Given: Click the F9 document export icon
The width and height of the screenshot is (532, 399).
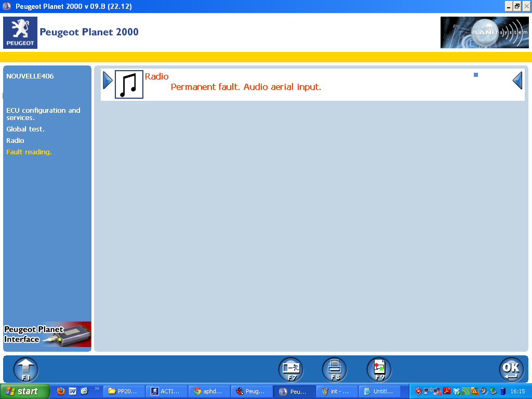Looking at the screenshot, I should [x=379, y=369].
